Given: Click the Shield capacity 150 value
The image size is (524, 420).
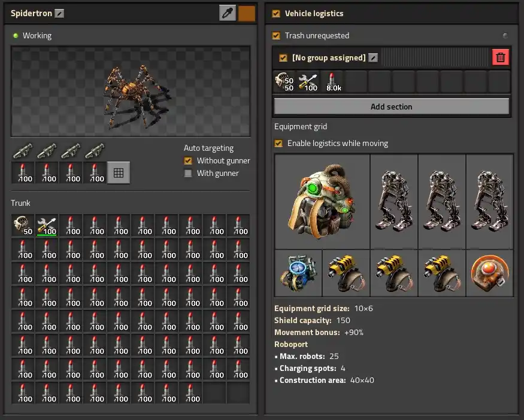Looking at the screenshot, I should 343,320.
